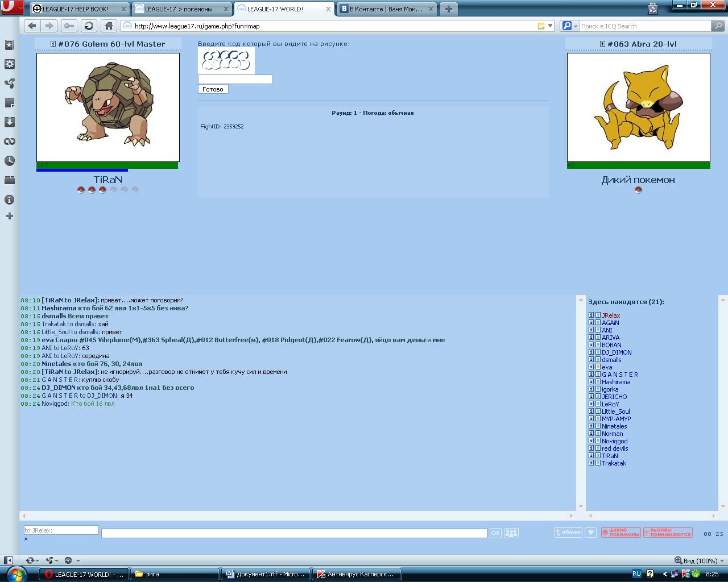This screenshot has height=582, width=728.
Task: Open the address bar history dropdown arrow
Action: tap(550, 26)
